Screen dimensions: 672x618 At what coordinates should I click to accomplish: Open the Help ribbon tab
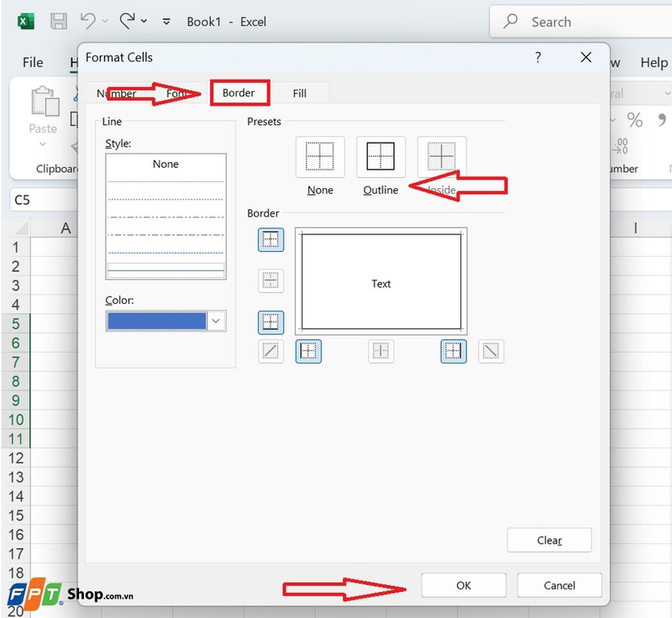[x=654, y=62]
